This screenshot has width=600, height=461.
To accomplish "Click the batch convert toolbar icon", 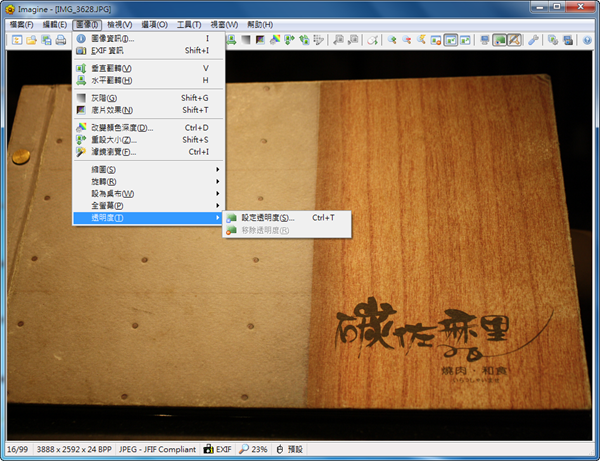I will coord(553,40).
